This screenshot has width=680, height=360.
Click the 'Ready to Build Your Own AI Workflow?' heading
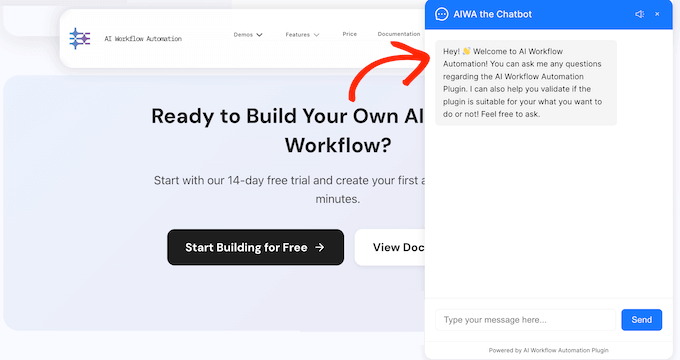pos(288,130)
